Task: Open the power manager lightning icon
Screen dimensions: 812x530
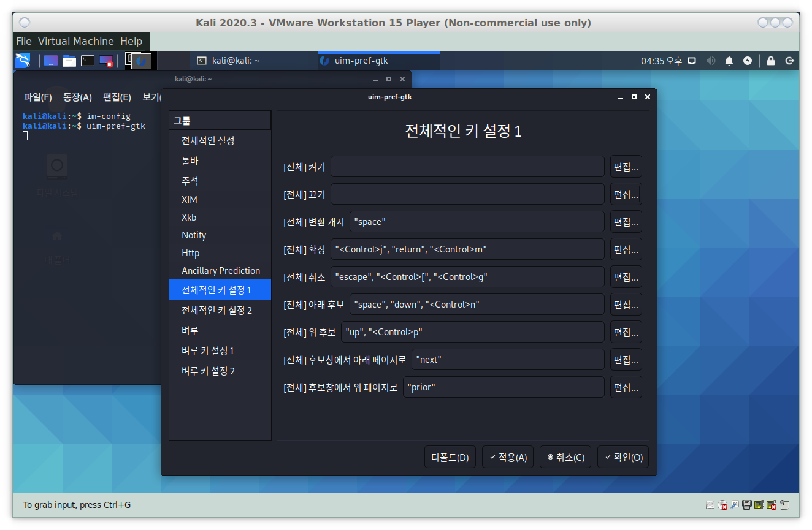Action: (748, 61)
